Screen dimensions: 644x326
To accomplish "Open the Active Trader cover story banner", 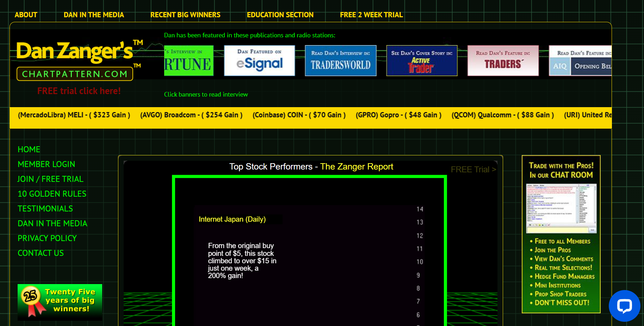I will click(x=422, y=61).
